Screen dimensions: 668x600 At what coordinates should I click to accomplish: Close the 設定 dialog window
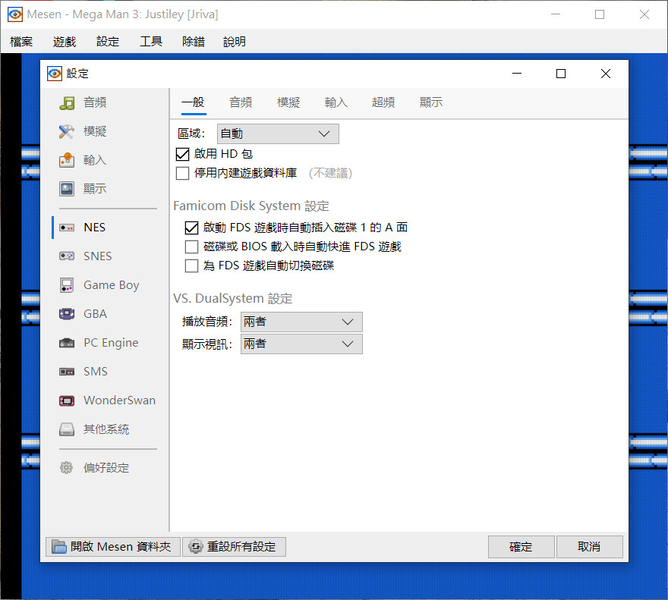[605, 74]
